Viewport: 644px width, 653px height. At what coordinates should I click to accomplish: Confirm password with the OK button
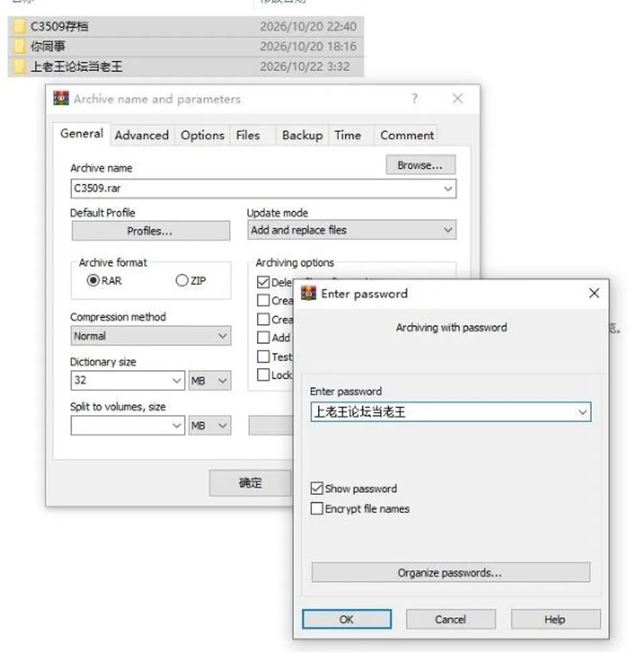tap(347, 619)
